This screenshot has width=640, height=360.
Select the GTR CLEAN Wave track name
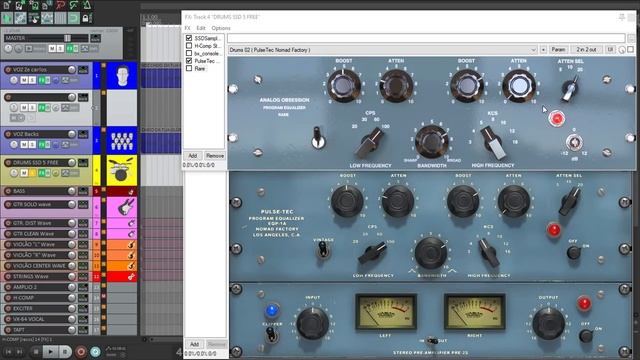[x=33, y=234]
